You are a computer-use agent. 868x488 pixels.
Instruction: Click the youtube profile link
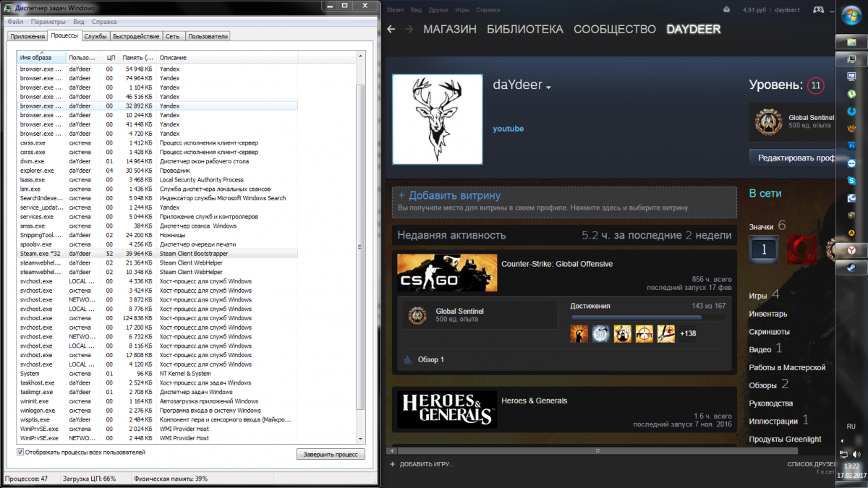click(509, 129)
